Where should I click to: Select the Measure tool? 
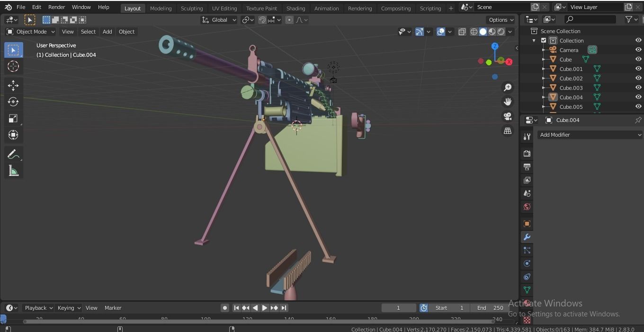(x=13, y=171)
